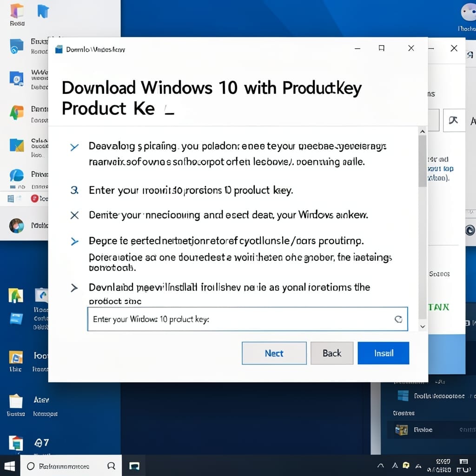Click the dialog scrollbar up arrow

click(x=422, y=132)
